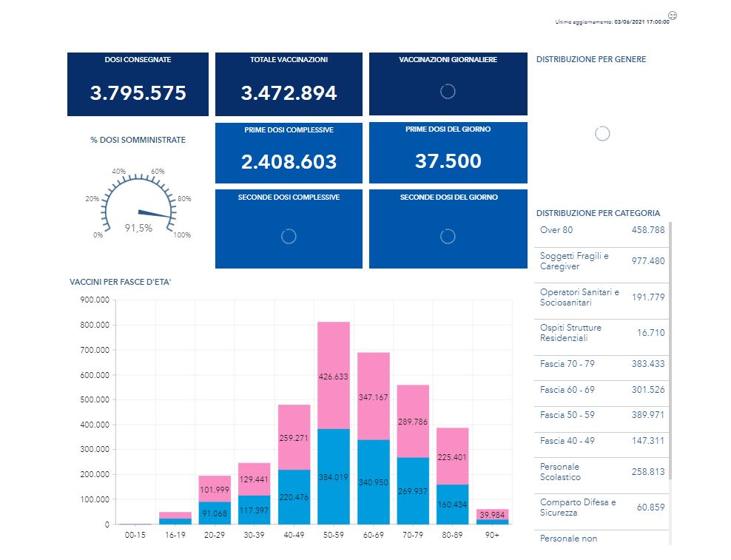The image size is (731, 560).
Task: Select the Totale Vaccinazioni card
Action: pos(289,84)
